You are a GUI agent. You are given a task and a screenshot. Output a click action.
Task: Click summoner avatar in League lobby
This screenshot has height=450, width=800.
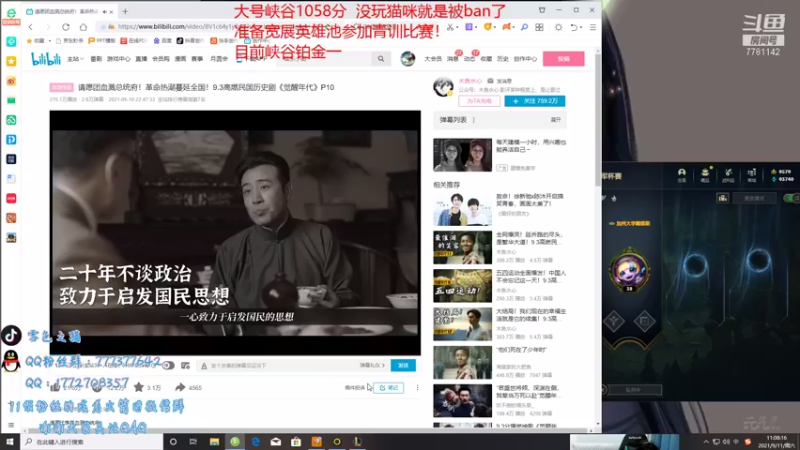(x=630, y=270)
